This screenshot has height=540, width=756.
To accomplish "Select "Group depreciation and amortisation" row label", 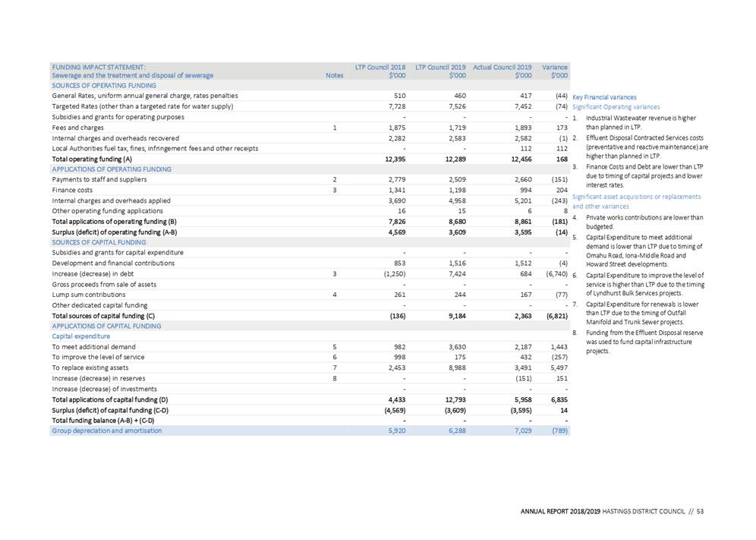I will click(107, 431).
